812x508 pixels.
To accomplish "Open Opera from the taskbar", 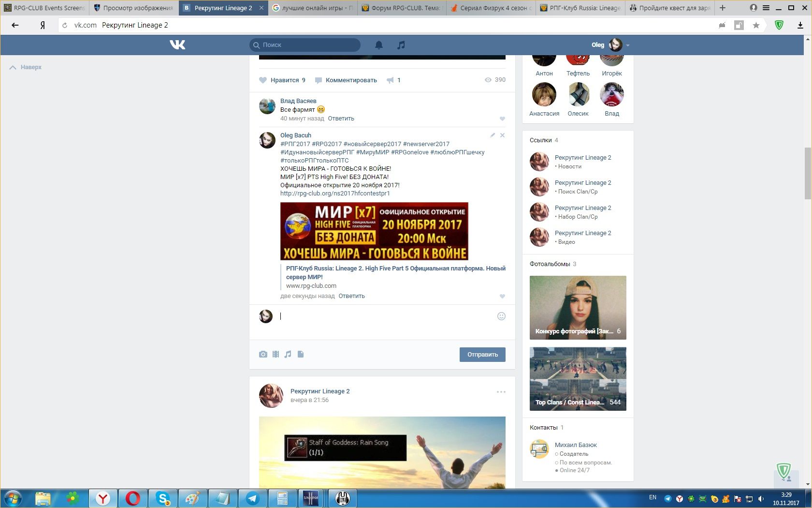I will pyautogui.click(x=132, y=498).
